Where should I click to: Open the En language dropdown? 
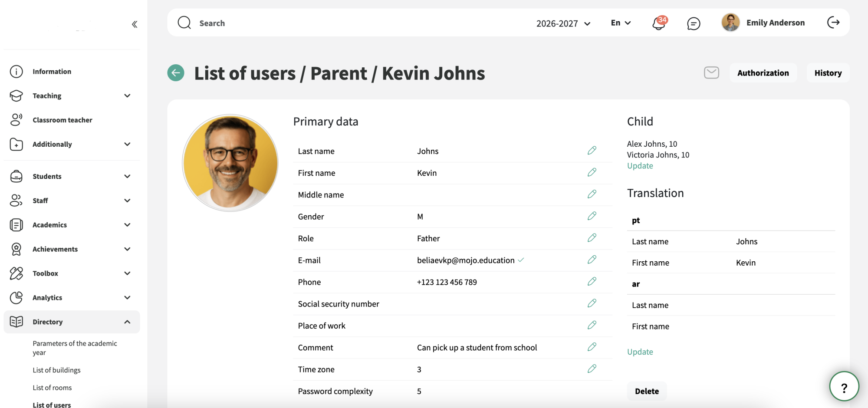pos(621,23)
